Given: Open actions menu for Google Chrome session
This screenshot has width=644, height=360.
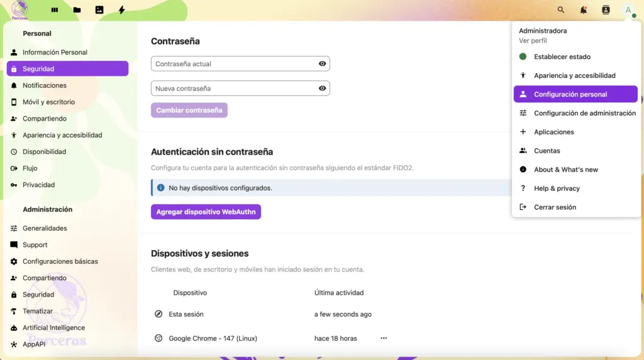Looking at the screenshot, I should pos(384,338).
